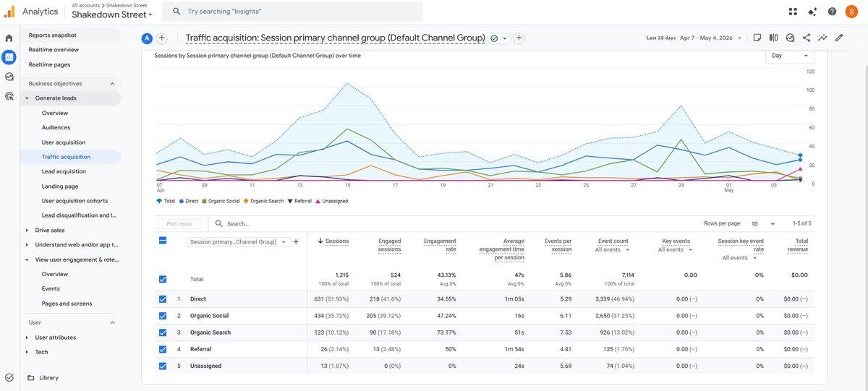Uncheck the Organic Search row checkbox
The width and height of the screenshot is (868, 391).
pos(163,332)
